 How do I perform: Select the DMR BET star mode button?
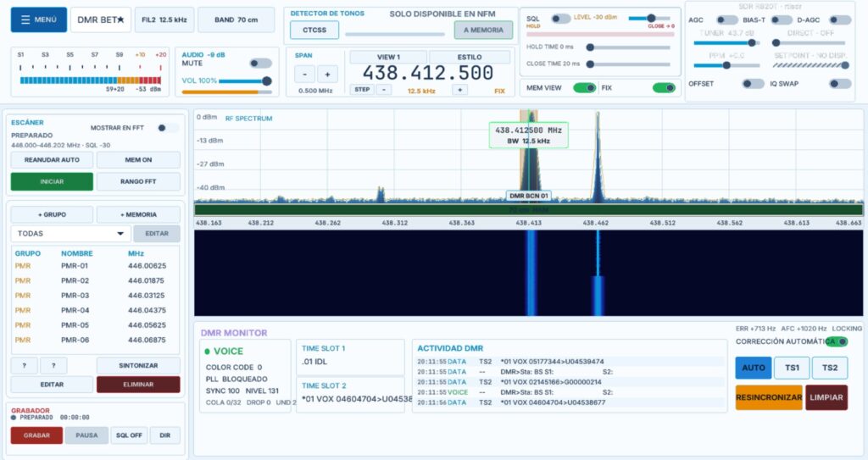(101, 19)
